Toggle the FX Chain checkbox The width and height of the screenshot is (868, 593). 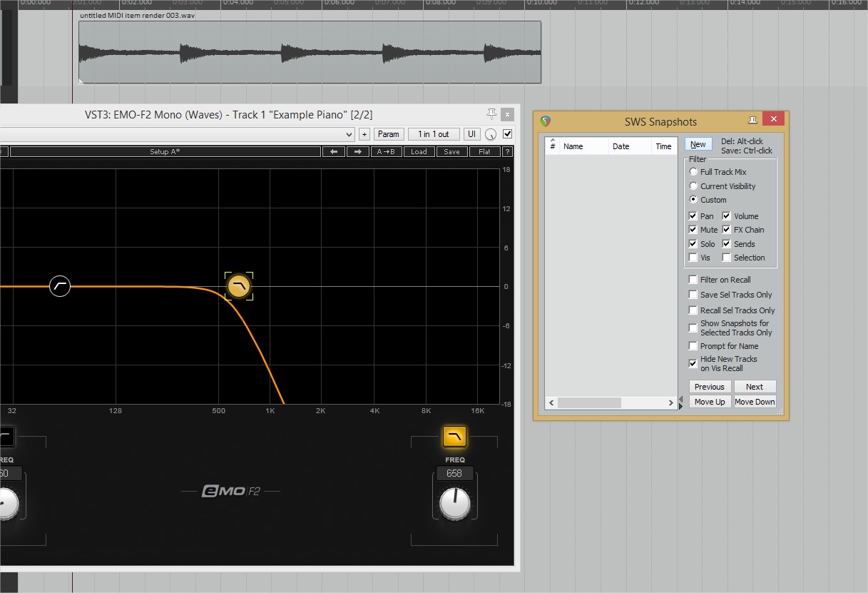(x=742, y=230)
